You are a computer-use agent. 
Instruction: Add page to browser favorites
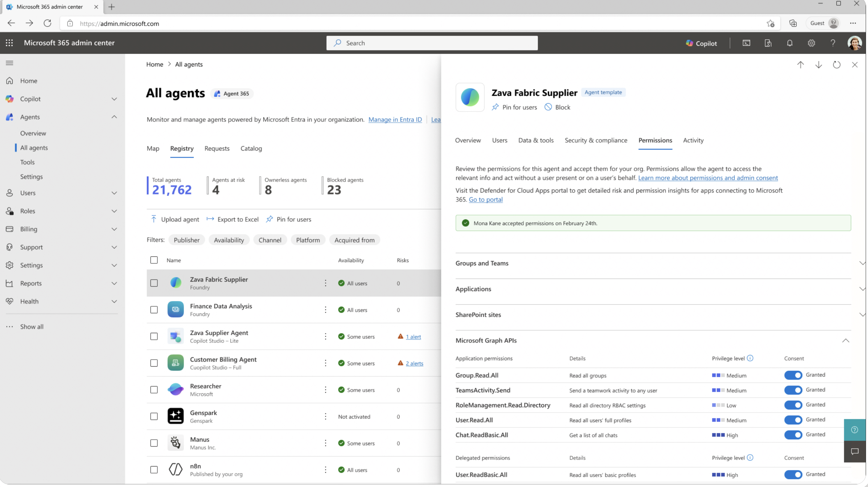tap(770, 23)
